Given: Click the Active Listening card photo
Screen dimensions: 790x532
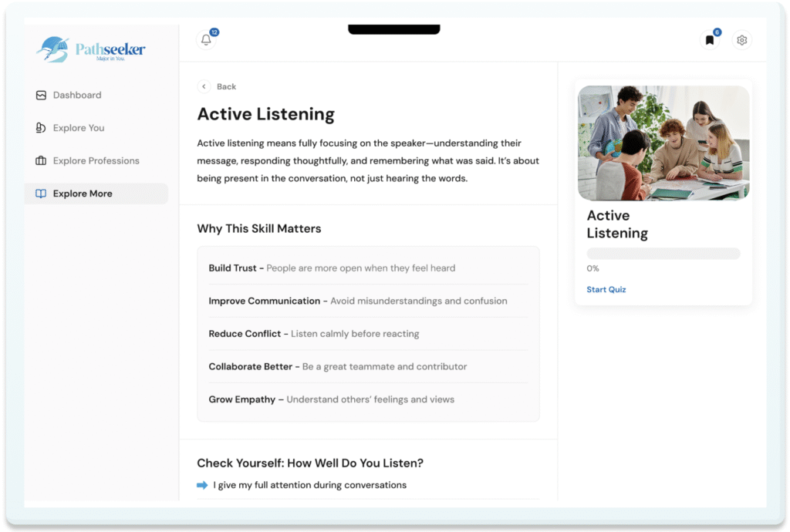Looking at the screenshot, I should pos(663,143).
